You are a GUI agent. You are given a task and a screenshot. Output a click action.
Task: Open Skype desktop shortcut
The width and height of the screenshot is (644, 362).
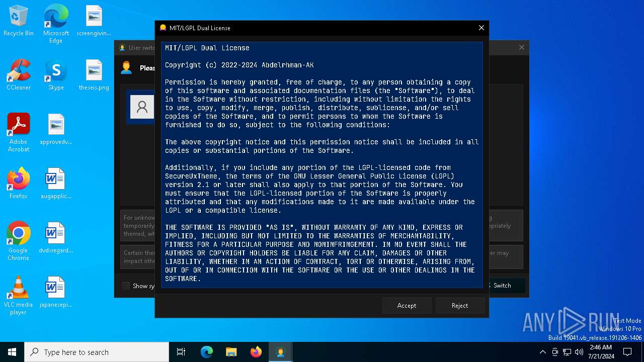56,75
